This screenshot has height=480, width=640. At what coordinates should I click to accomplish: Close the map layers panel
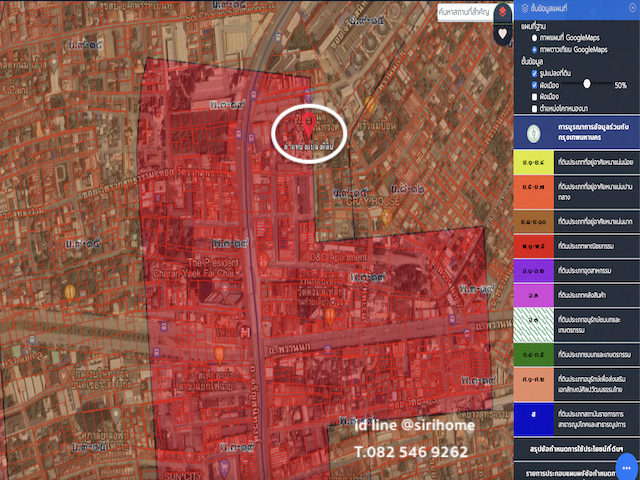pos(630,11)
